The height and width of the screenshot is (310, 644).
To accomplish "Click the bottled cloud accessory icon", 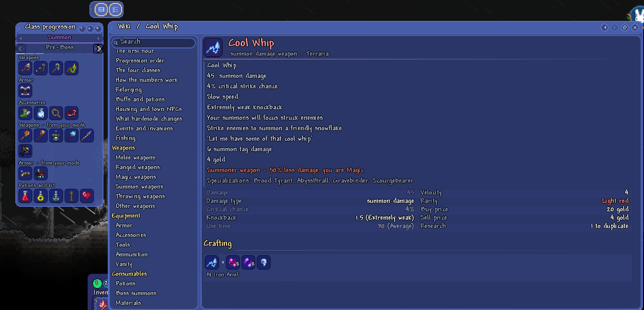I will tap(41, 113).
